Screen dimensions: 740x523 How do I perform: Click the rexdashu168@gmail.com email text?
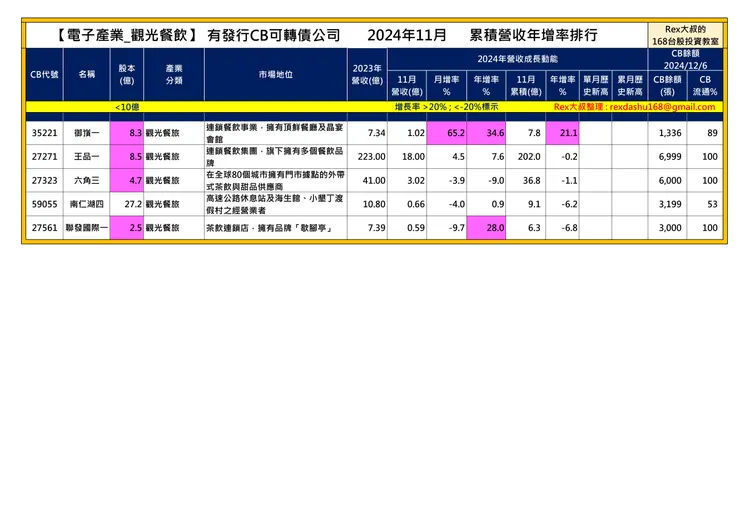click(662, 107)
